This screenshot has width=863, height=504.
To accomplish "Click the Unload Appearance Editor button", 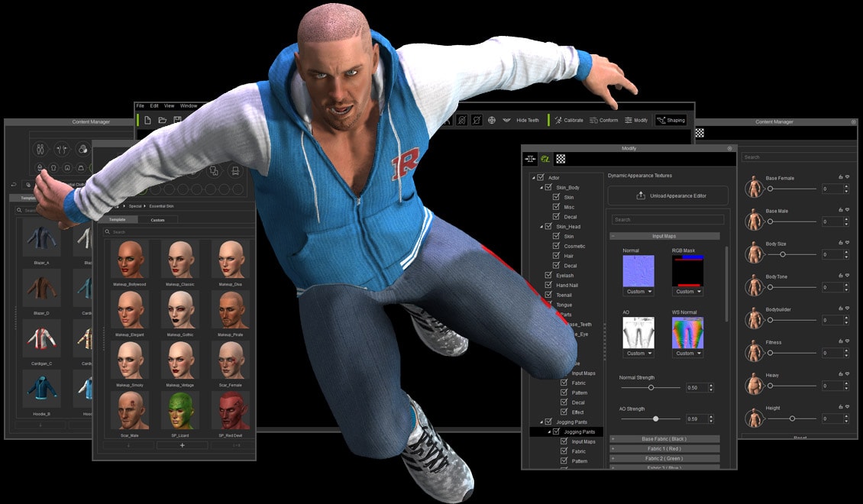I will [671, 195].
